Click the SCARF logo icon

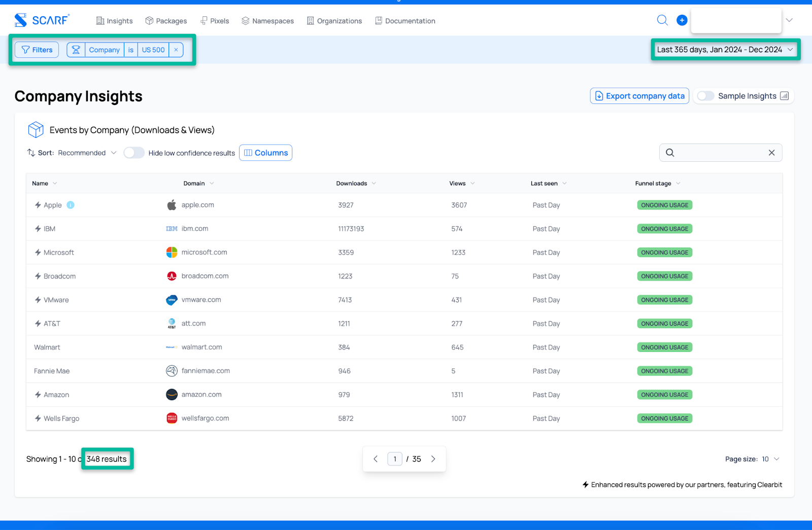pos(21,20)
